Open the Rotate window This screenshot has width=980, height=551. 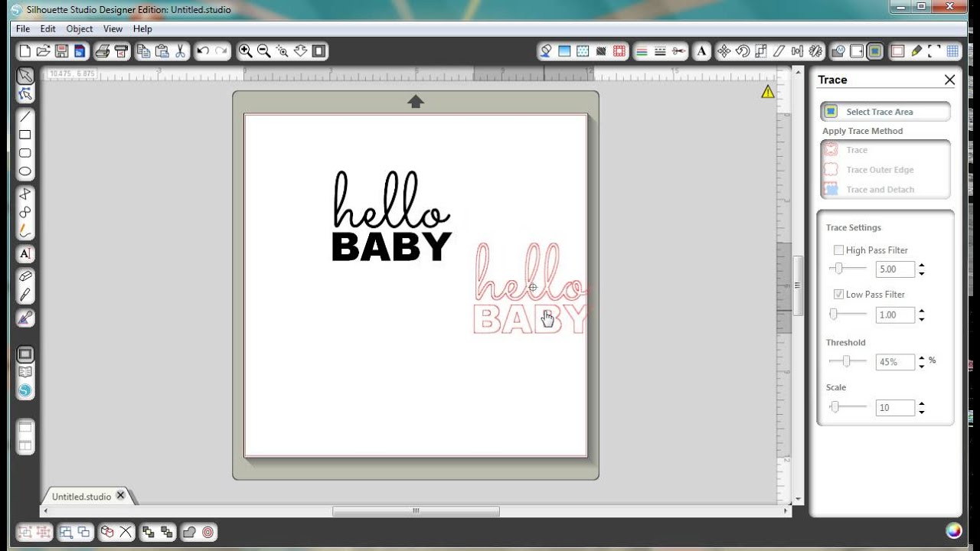coord(743,51)
